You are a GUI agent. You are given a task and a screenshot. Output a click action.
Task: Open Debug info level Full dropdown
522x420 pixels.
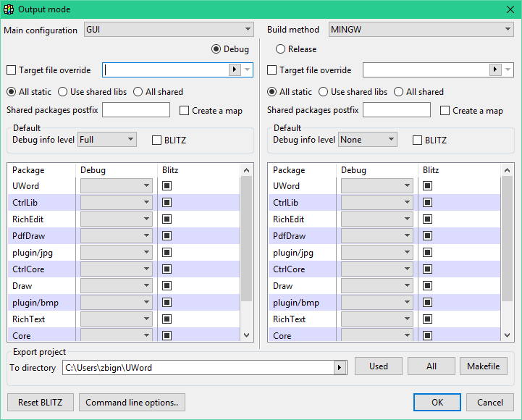click(107, 140)
